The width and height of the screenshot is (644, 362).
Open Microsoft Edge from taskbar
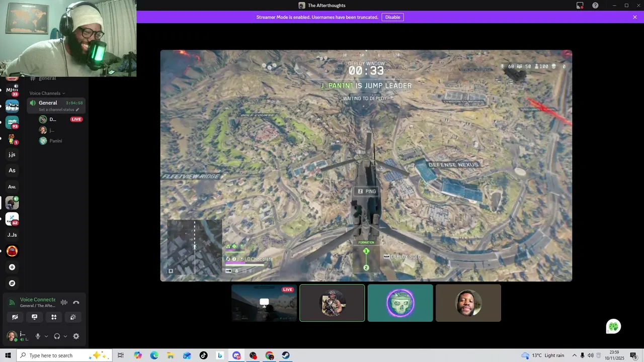coord(154,355)
